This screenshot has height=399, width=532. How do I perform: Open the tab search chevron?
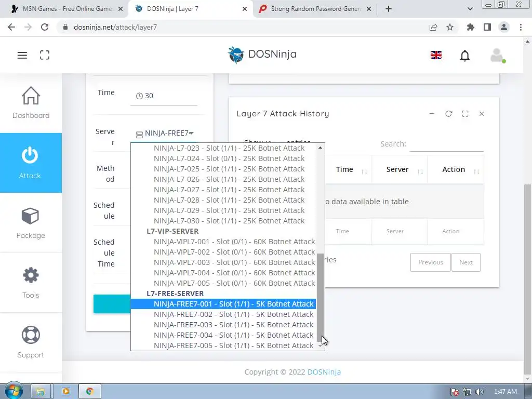(470, 9)
